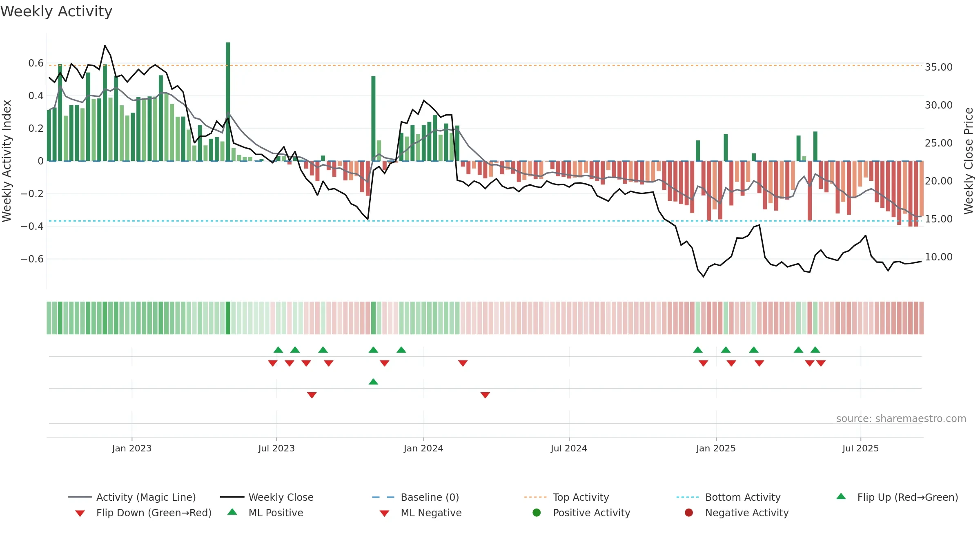Click the first flip-down marker before Jul 2023
The width and height of the screenshot is (980, 551).
pos(273,363)
